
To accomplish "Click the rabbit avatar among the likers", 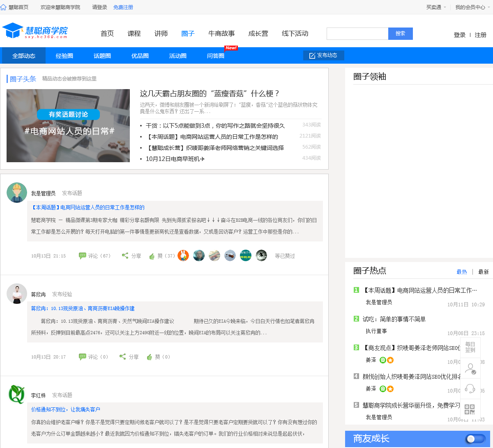I will (x=183, y=255).
